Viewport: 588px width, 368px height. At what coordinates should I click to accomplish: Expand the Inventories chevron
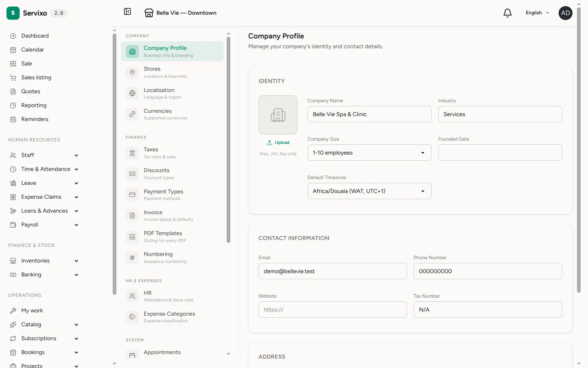click(x=76, y=261)
